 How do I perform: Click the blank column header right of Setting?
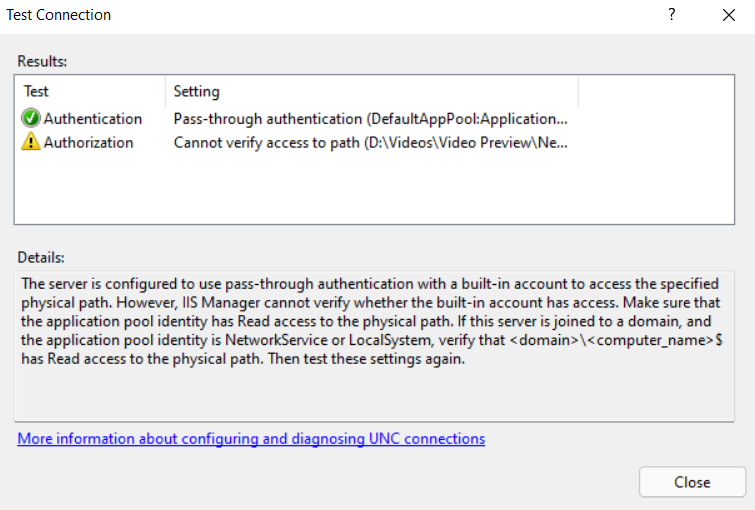tap(657, 91)
